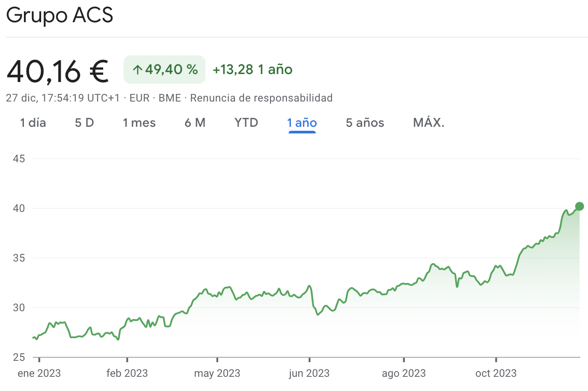Select the YTD range tab

click(x=246, y=123)
